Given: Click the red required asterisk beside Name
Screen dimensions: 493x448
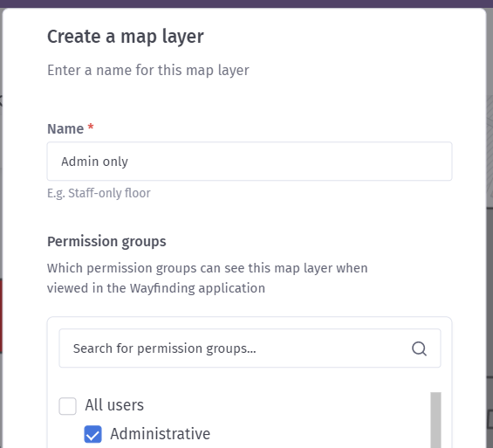Looking at the screenshot, I should (91, 127).
